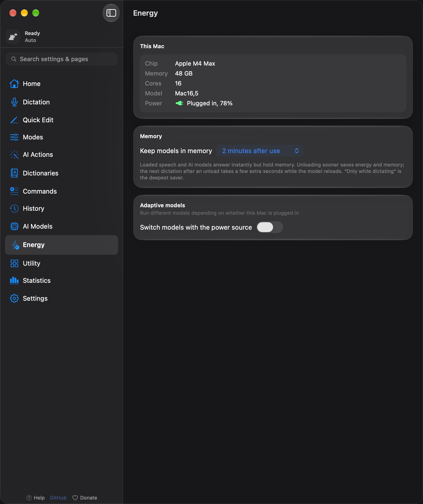Click the Help question mark icon
The height and width of the screenshot is (504, 423).
[x=29, y=498]
